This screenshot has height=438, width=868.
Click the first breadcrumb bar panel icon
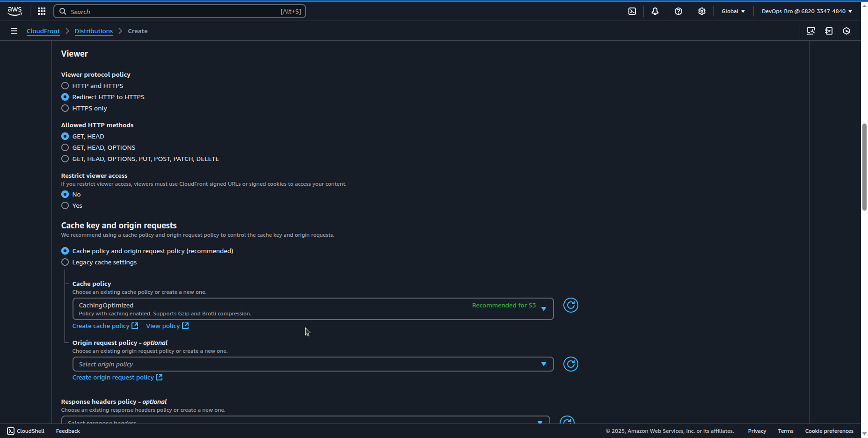pos(811,31)
